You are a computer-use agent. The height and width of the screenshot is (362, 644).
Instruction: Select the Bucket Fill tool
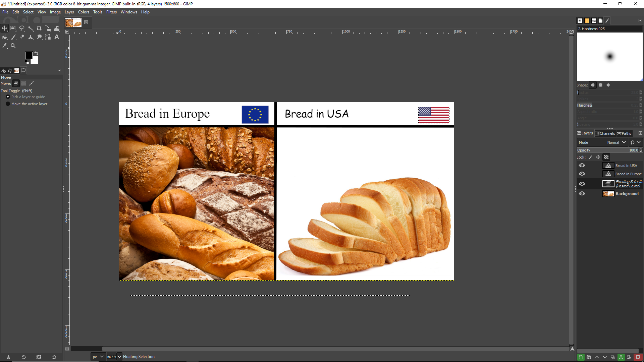4,37
